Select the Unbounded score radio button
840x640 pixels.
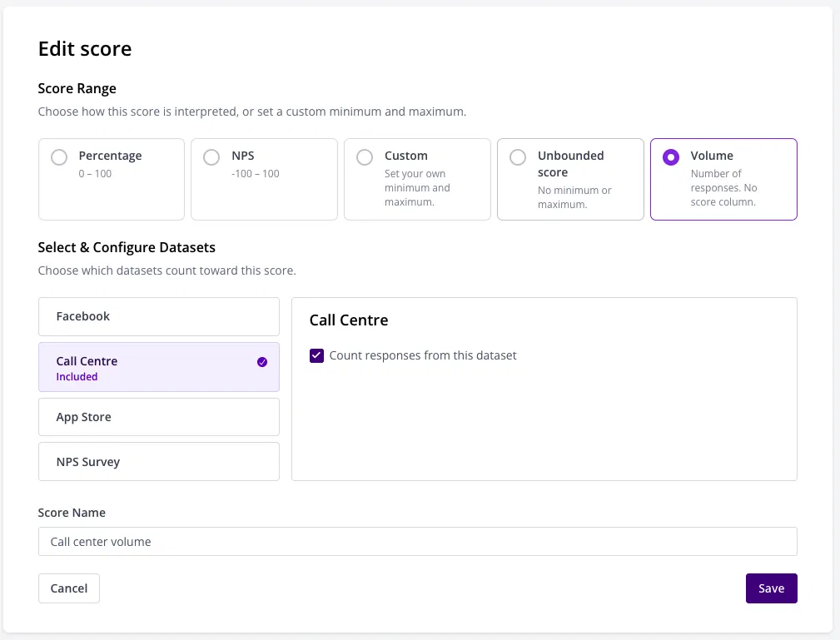[x=518, y=157]
